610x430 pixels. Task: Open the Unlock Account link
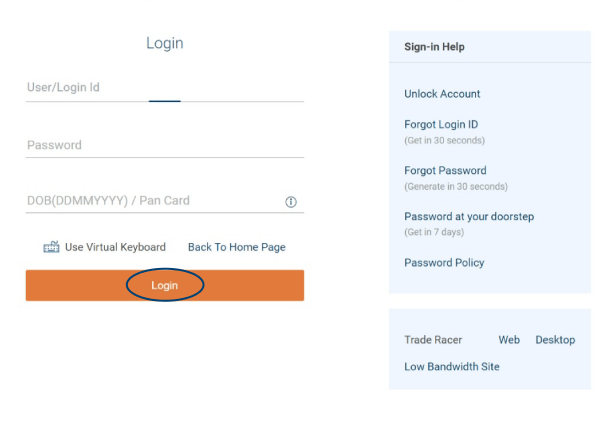coord(442,94)
